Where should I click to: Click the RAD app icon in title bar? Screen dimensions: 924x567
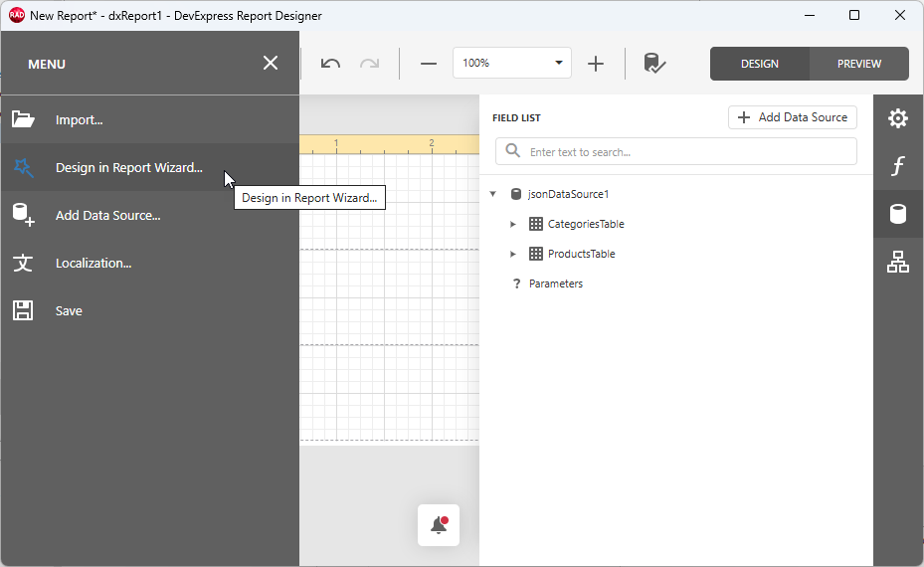tap(17, 15)
